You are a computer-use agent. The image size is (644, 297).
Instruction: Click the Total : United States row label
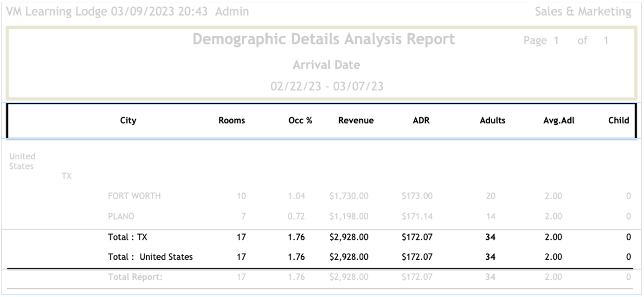click(x=150, y=257)
